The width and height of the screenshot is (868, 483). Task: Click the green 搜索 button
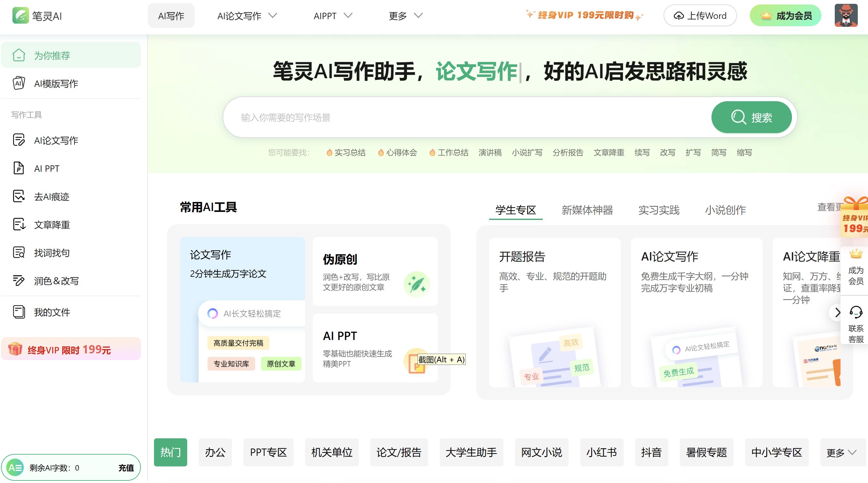point(751,117)
